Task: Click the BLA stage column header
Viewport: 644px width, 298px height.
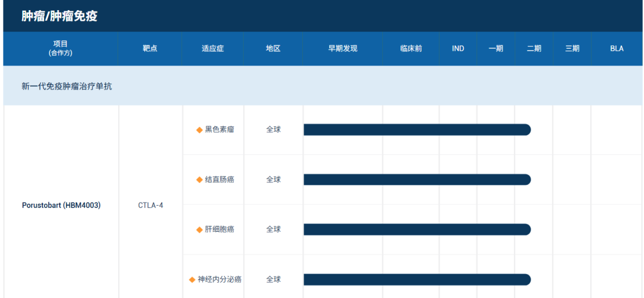Action: coord(617,49)
